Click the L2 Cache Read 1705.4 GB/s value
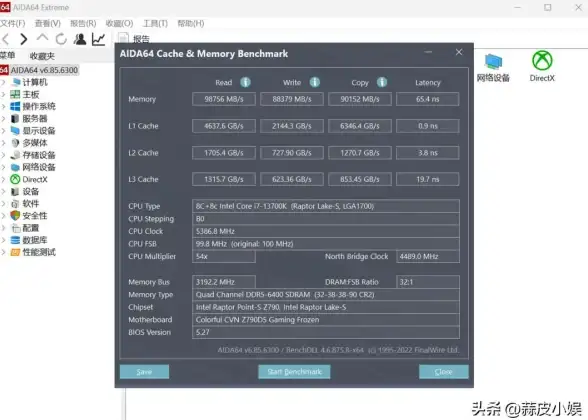Image resolution: width=588 pixels, height=420 pixels. tap(224, 153)
